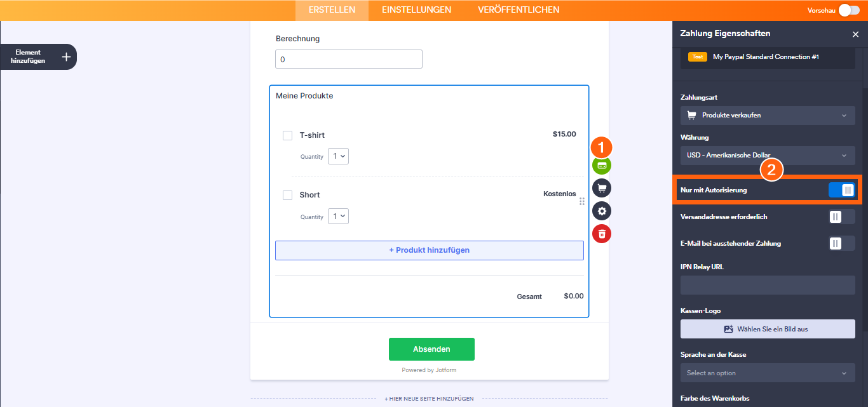Viewport: 868px width, 407px height.
Task: Go to the VERÖFFENTLICHEN tab
Action: (519, 10)
